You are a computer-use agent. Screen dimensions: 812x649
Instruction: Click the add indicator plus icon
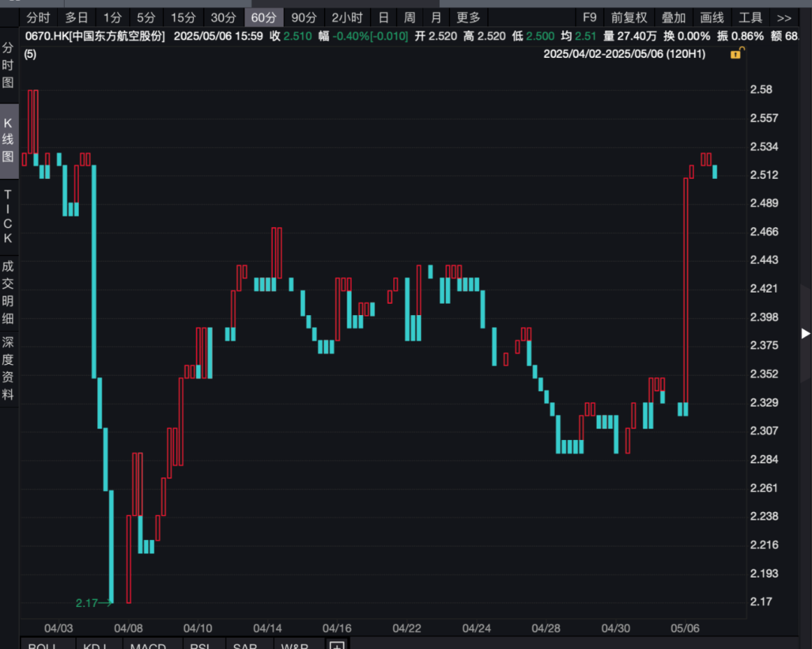tap(337, 645)
